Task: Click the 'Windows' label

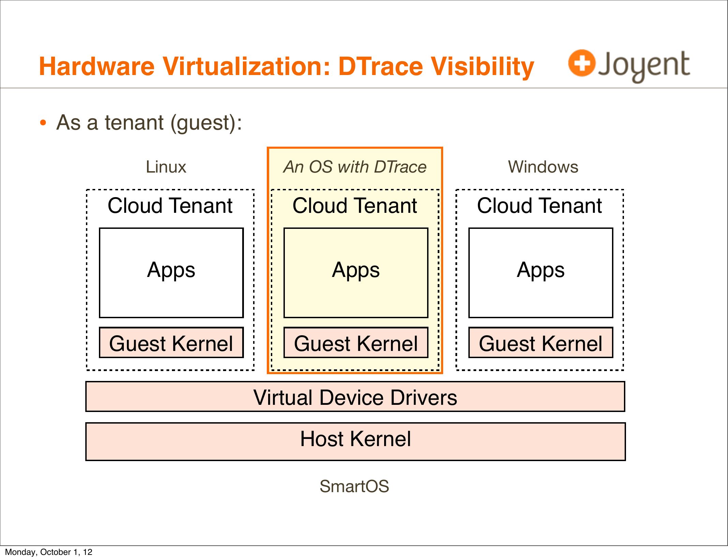Action: point(543,167)
